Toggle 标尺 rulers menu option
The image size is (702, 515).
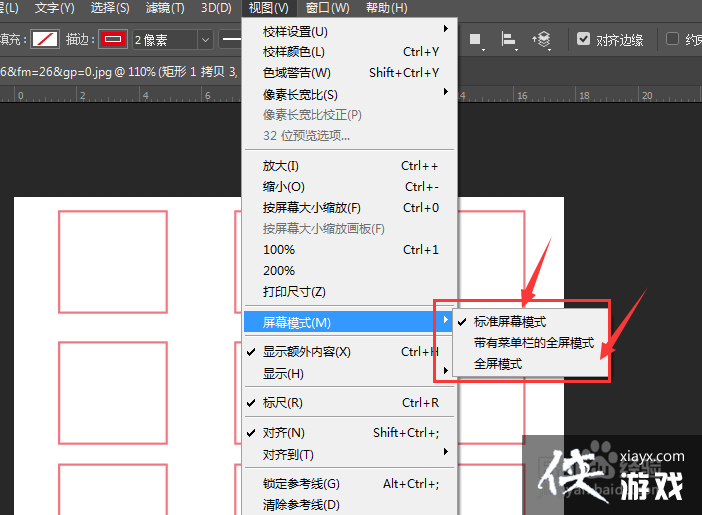coord(282,403)
